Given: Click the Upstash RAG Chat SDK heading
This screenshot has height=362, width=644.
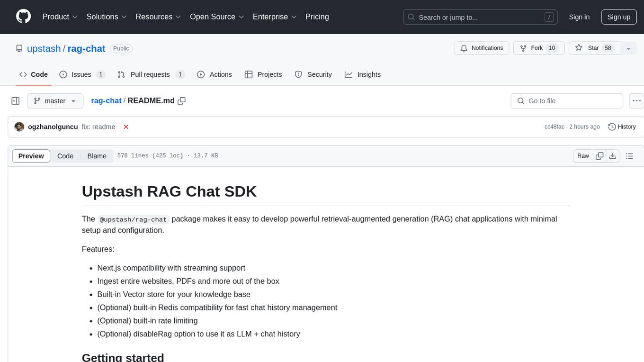Looking at the screenshot, I should tap(169, 191).
